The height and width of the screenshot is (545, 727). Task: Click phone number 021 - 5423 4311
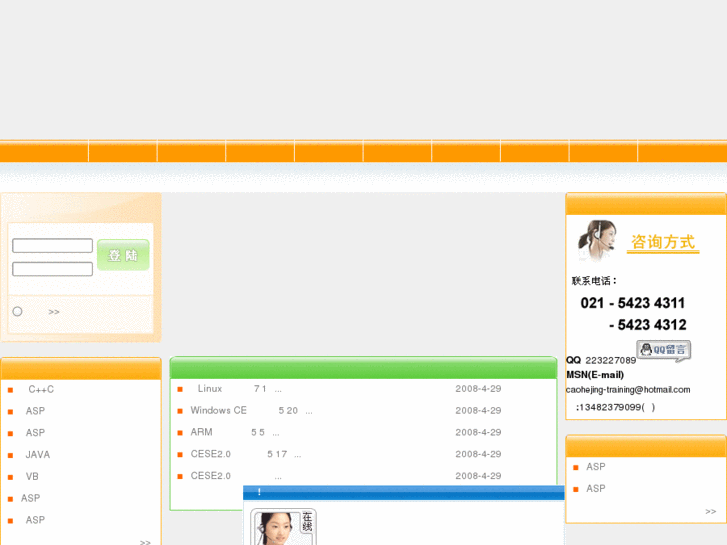tap(632, 303)
